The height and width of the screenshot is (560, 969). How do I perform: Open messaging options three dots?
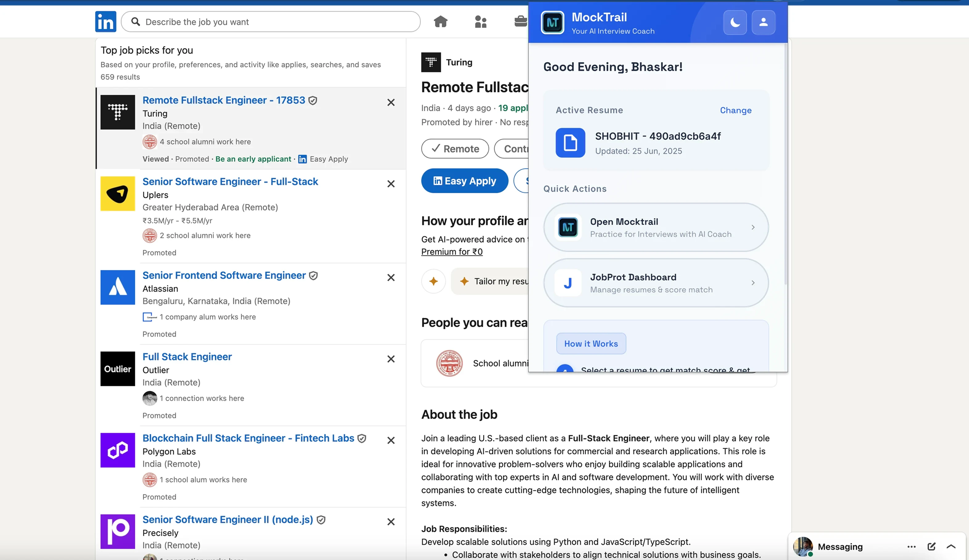pyautogui.click(x=911, y=546)
